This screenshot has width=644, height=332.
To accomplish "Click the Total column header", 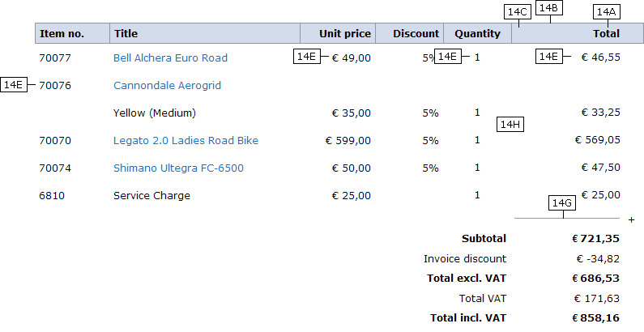I will (x=578, y=33).
